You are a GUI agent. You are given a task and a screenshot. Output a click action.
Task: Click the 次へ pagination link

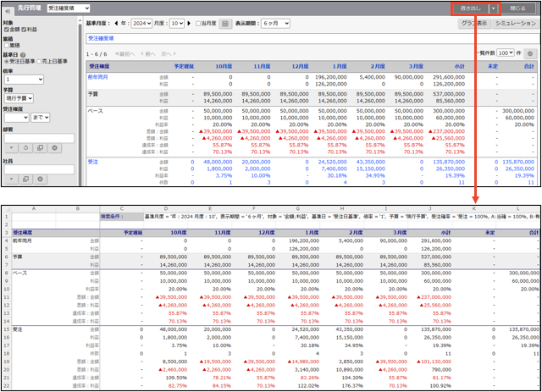(x=169, y=54)
